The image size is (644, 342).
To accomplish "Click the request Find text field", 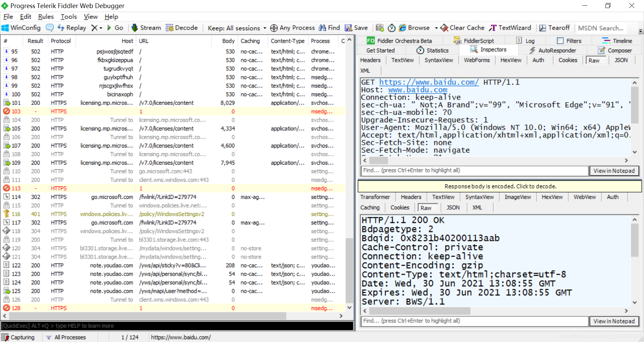I will pyautogui.click(x=475, y=171).
